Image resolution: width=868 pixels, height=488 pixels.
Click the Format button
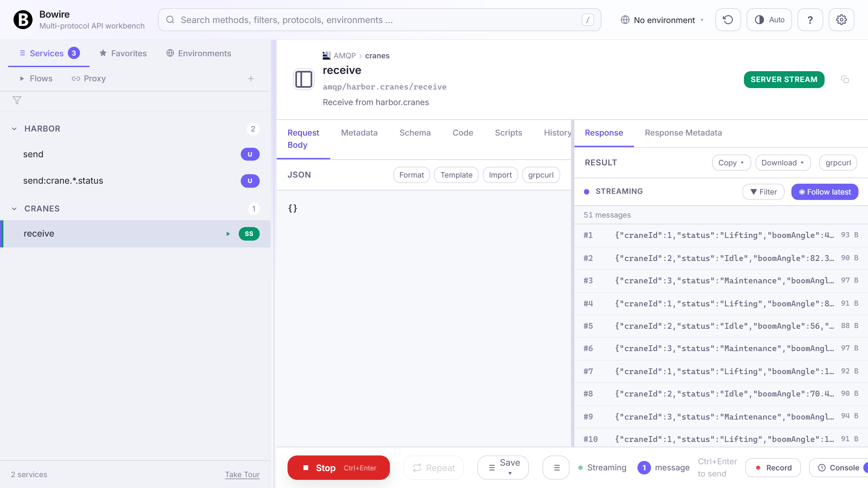412,175
